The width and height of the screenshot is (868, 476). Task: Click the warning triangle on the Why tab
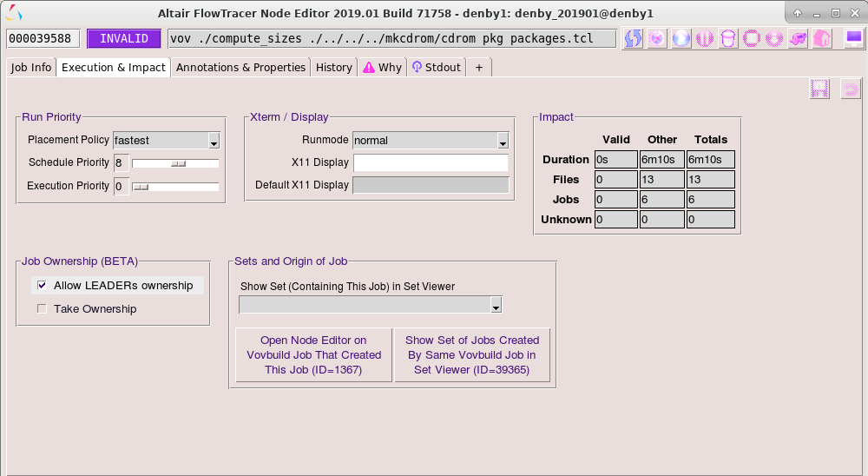click(369, 68)
